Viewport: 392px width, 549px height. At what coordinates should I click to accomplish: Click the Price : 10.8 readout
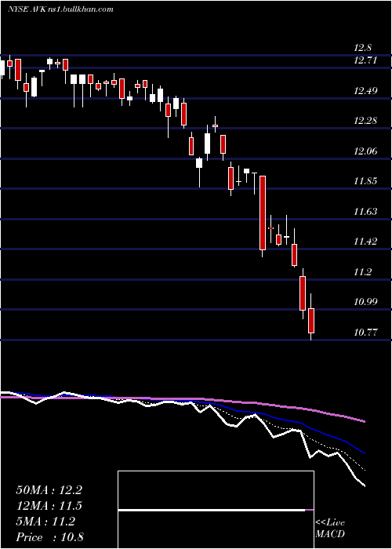click(x=49, y=537)
